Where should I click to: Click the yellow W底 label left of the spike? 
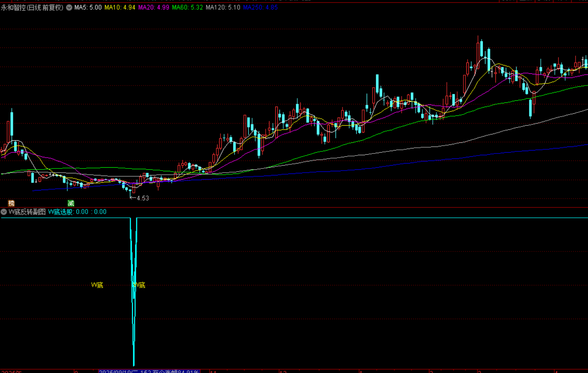tap(97, 285)
